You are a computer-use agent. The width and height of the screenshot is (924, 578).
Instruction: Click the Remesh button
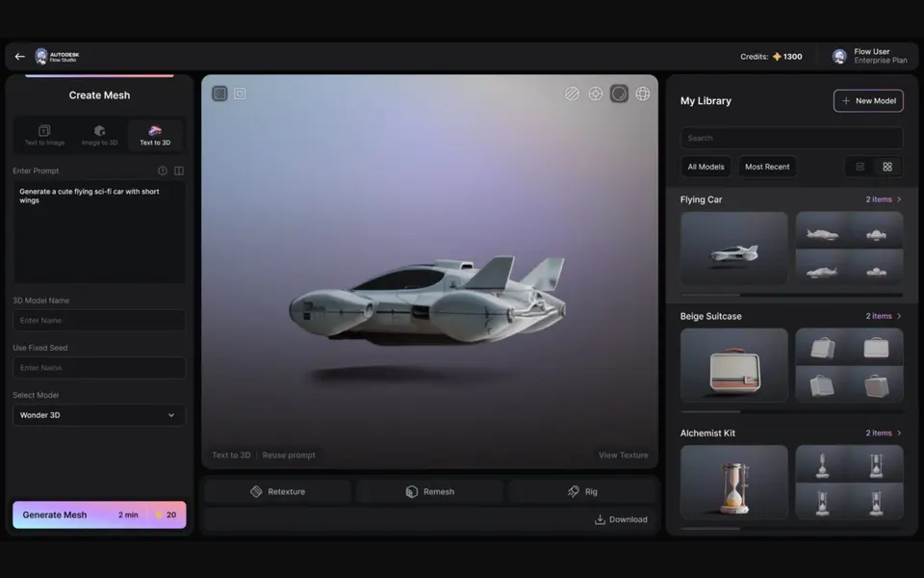click(429, 491)
